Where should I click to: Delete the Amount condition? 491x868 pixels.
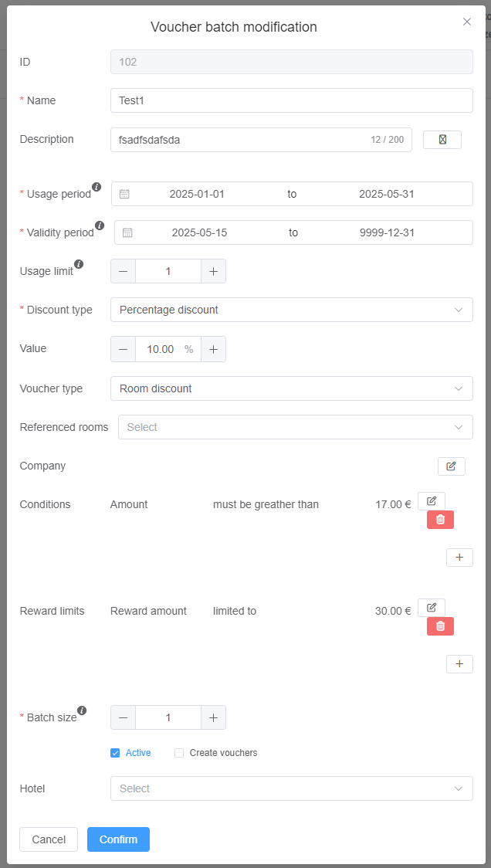(x=440, y=520)
